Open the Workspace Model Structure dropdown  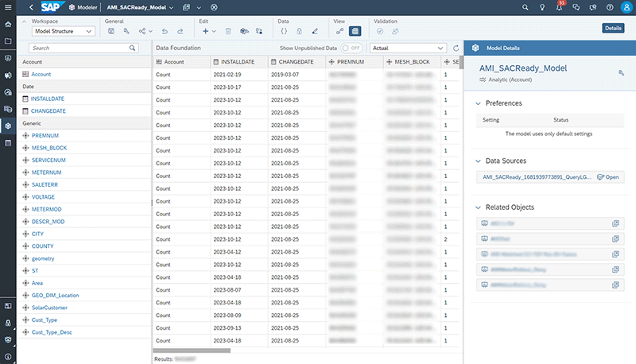pyautogui.click(x=64, y=31)
